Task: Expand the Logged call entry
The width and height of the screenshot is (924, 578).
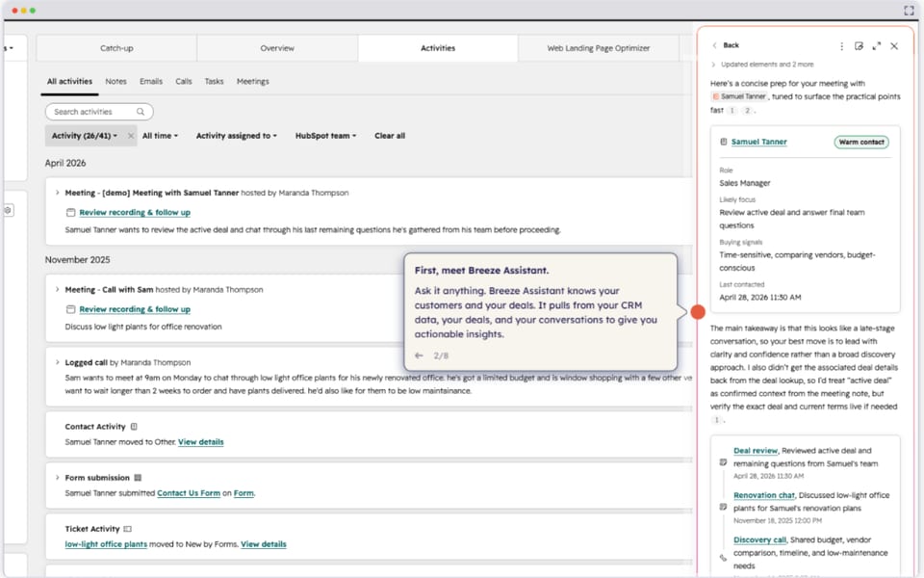Action: 57,362
